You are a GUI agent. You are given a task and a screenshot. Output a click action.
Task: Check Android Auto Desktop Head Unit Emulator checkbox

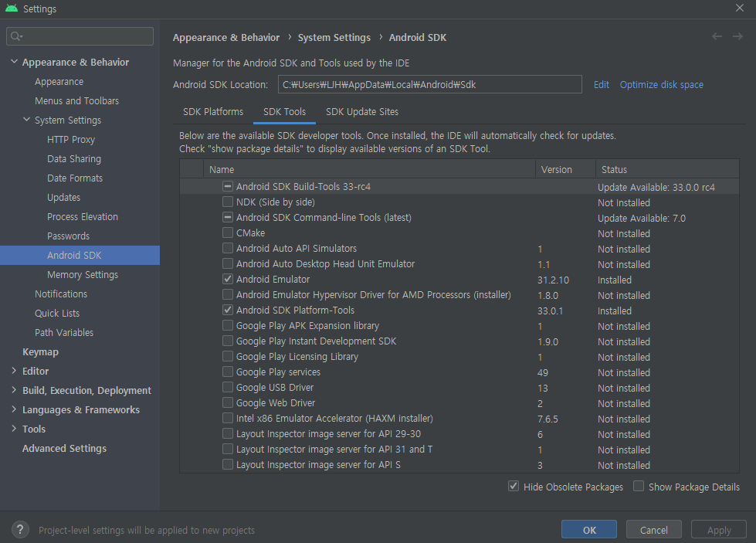click(228, 263)
